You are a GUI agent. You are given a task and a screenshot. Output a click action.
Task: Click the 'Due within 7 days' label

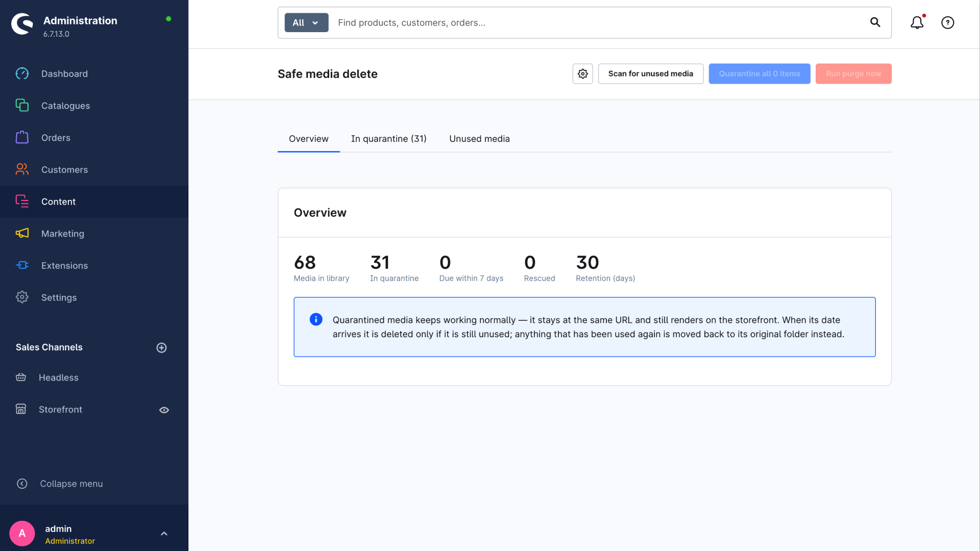(x=471, y=278)
